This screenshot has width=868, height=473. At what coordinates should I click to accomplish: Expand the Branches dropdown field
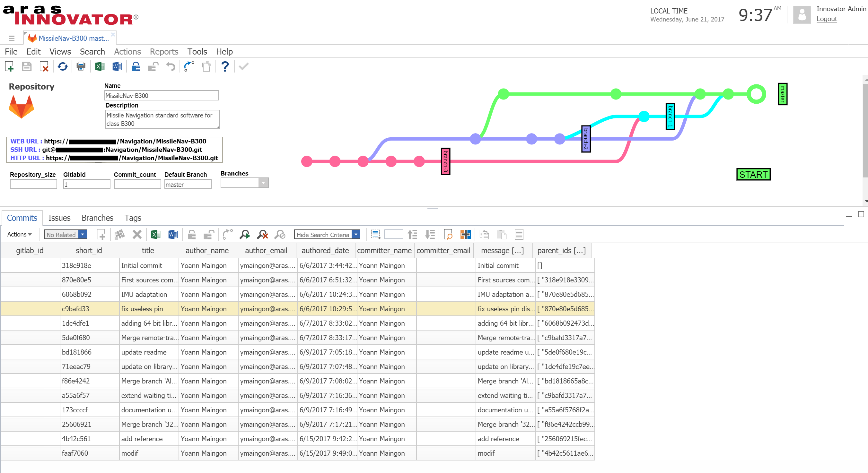[263, 183]
